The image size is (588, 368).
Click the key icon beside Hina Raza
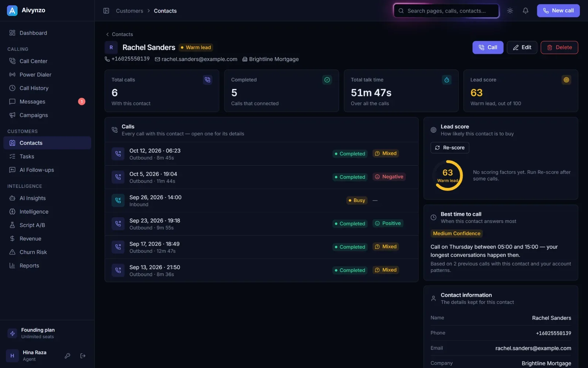tap(67, 356)
